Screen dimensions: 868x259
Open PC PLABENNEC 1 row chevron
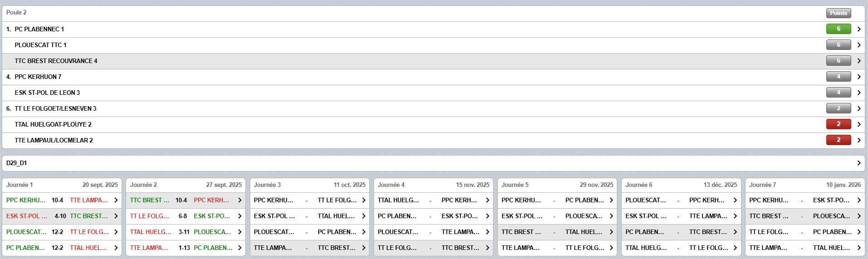[858, 29]
